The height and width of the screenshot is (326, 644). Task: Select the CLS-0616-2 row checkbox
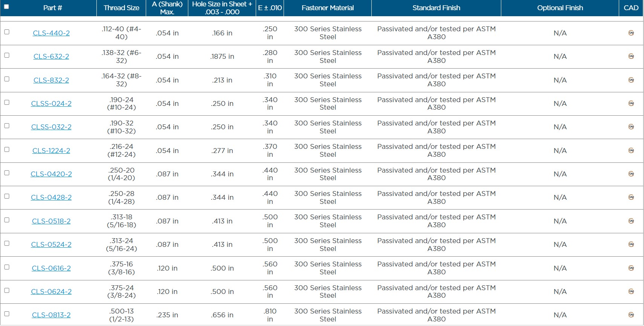coord(7,267)
